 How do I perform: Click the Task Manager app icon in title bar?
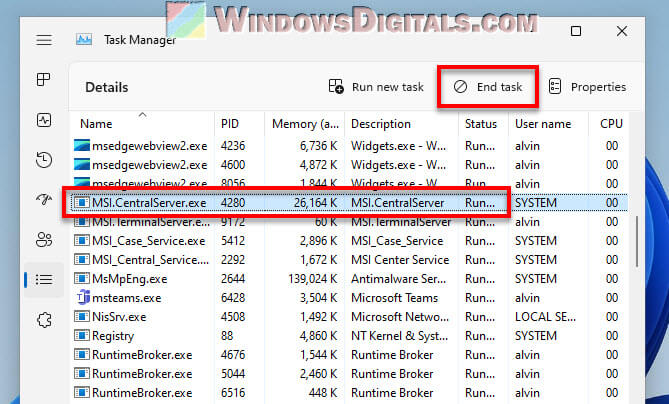coord(84,40)
